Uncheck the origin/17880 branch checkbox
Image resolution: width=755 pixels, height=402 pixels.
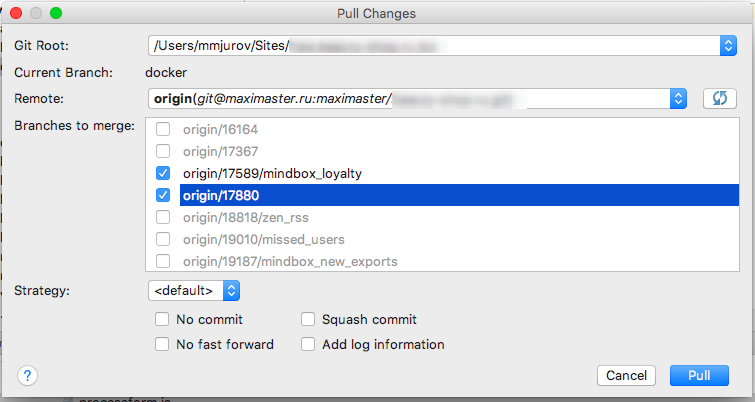click(x=163, y=195)
